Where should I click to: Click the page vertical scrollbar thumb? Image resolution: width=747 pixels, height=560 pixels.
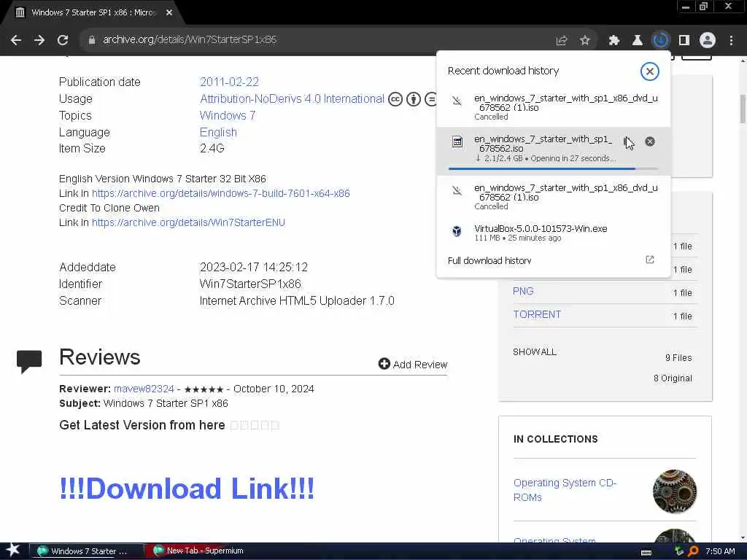[742, 109]
